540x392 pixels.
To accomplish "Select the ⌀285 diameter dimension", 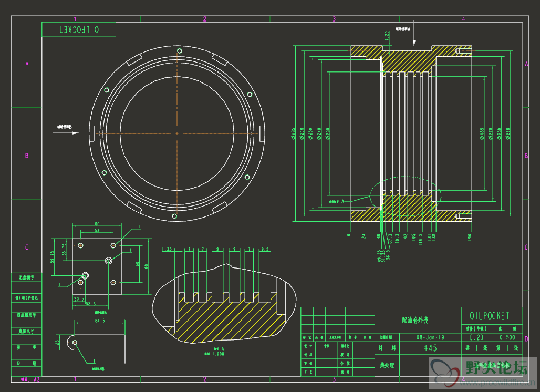I will 293,133.
